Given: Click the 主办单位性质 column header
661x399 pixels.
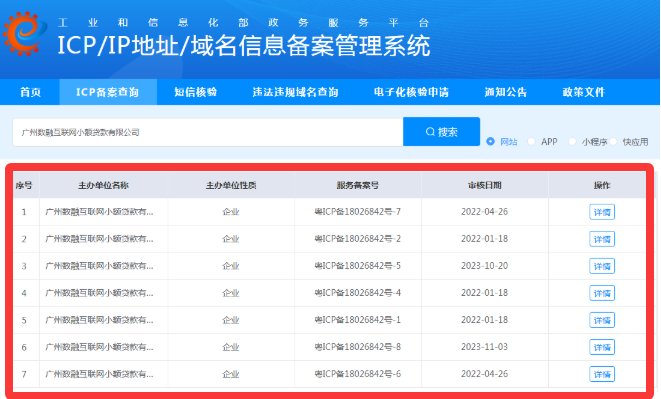Looking at the screenshot, I should [x=231, y=185].
